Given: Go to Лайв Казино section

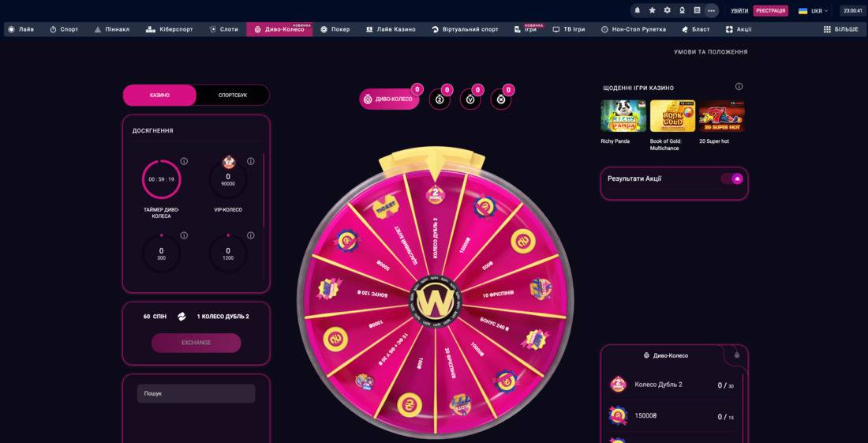Looking at the screenshot, I should 391,29.
